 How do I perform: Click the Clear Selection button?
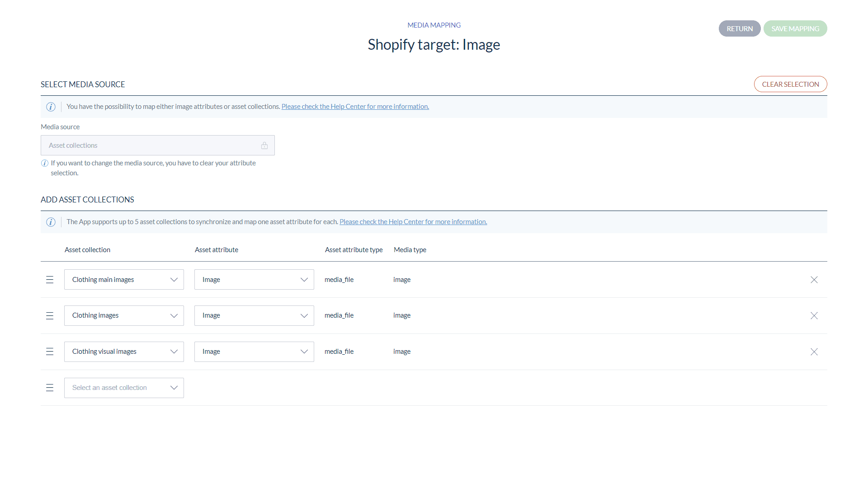click(x=790, y=84)
